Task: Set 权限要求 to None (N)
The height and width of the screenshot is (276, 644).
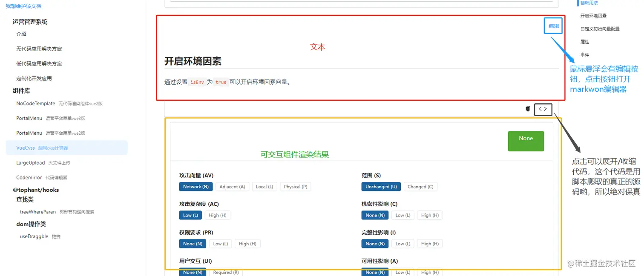Action: pyautogui.click(x=193, y=243)
